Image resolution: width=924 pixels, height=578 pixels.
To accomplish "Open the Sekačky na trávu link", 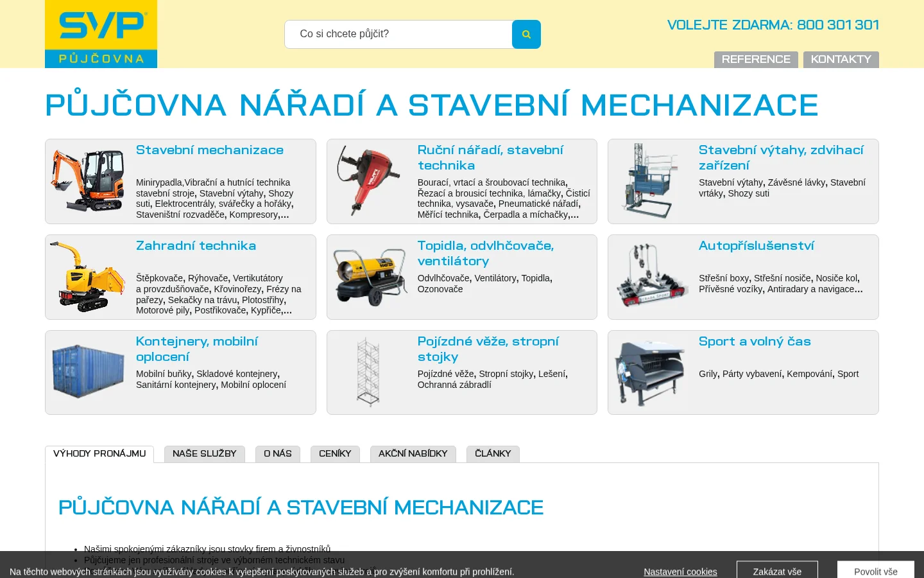I will [202, 300].
